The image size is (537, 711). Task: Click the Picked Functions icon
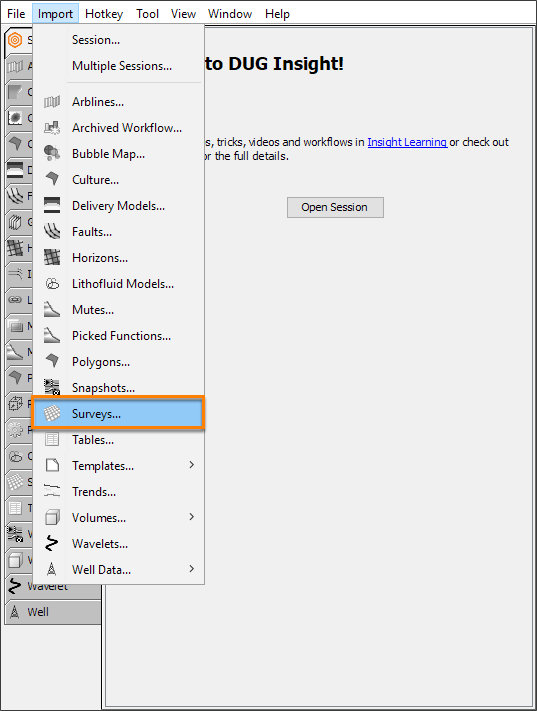pos(52,336)
